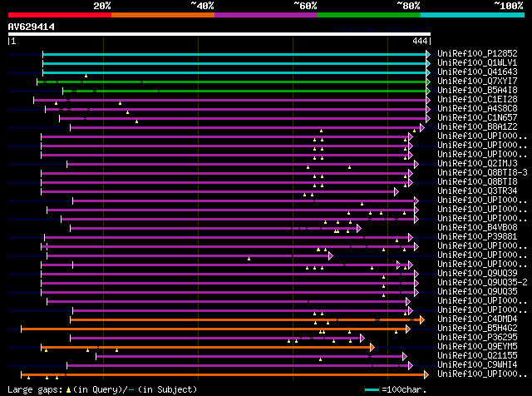Click the green segment of the identity color scale

[369, 15]
